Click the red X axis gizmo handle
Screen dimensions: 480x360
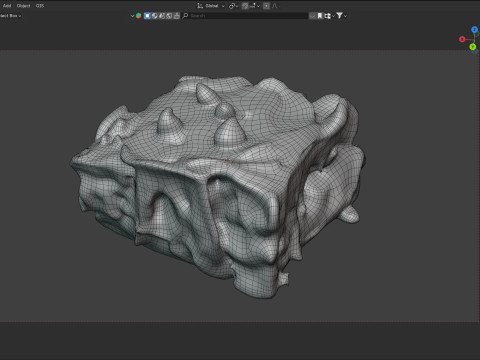click(462, 39)
